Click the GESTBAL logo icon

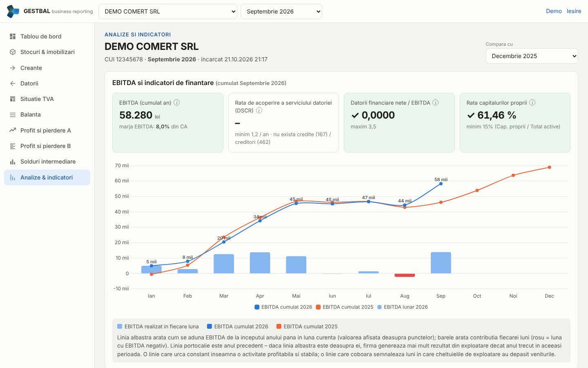[13, 11]
